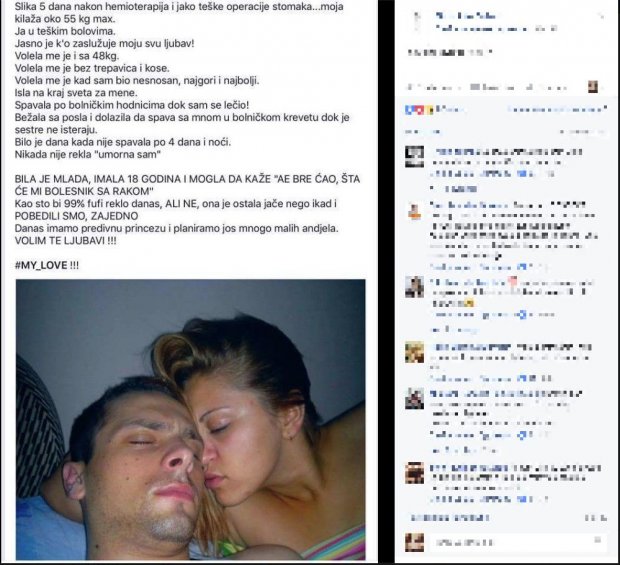This screenshot has height=565, width=620.
Task: Open the post options chevron menu
Action: [602, 16]
